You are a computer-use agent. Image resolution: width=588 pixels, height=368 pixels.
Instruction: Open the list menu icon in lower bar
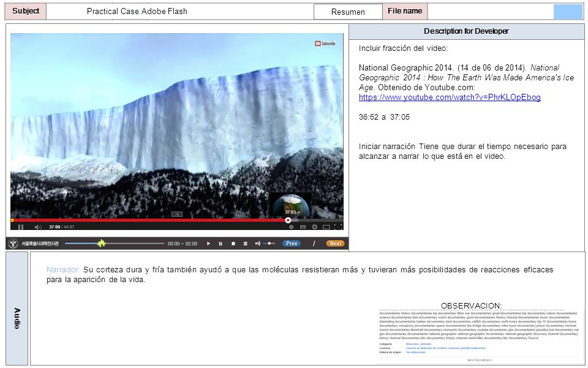click(x=245, y=243)
